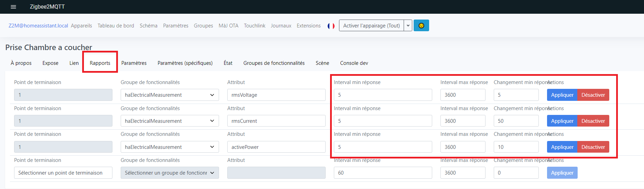Screen dimensions: 644x189
Task: Open the Z2M@homeassistant.local link
Action: tap(38, 26)
